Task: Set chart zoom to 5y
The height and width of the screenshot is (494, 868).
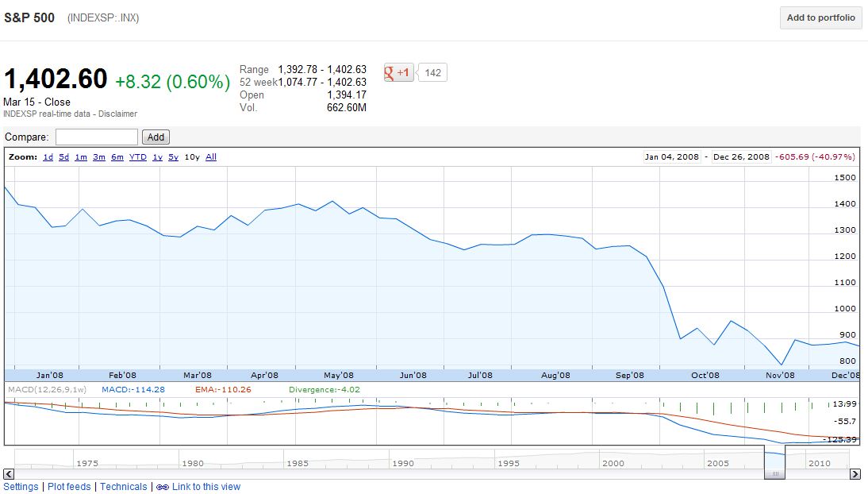Action: [x=173, y=157]
